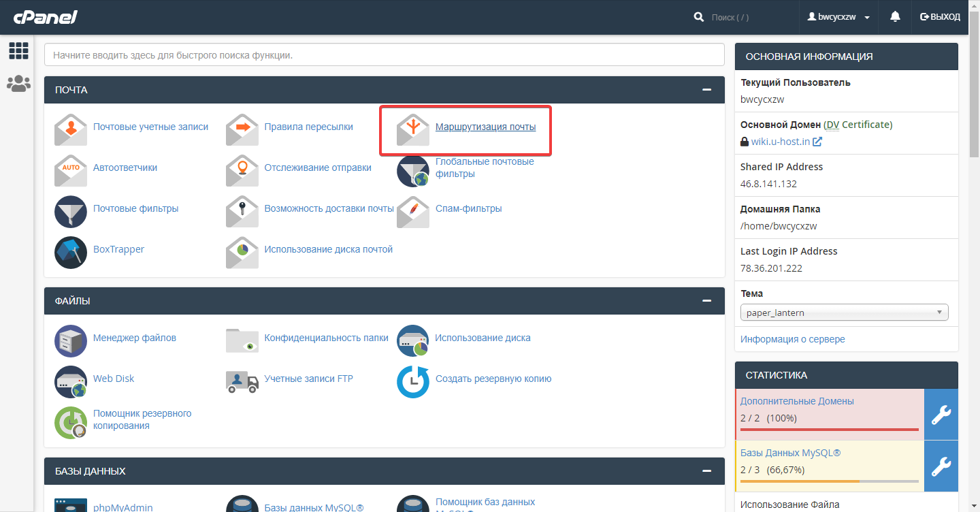Click the СТАТИСТИКА panel header
This screenshot has width=980, height=512.
(847, 375)
